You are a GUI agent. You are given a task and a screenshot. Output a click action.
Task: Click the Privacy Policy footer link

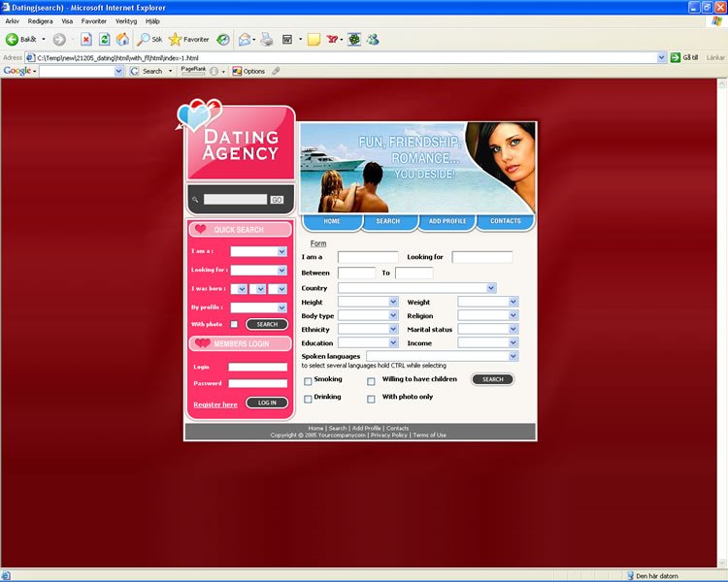pos(389,436)
